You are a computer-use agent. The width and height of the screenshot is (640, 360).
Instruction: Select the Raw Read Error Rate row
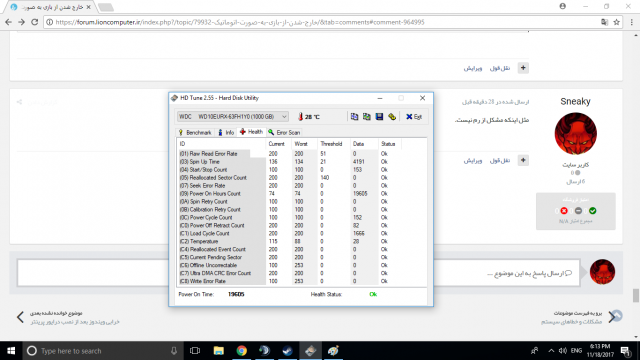point(301,154)
